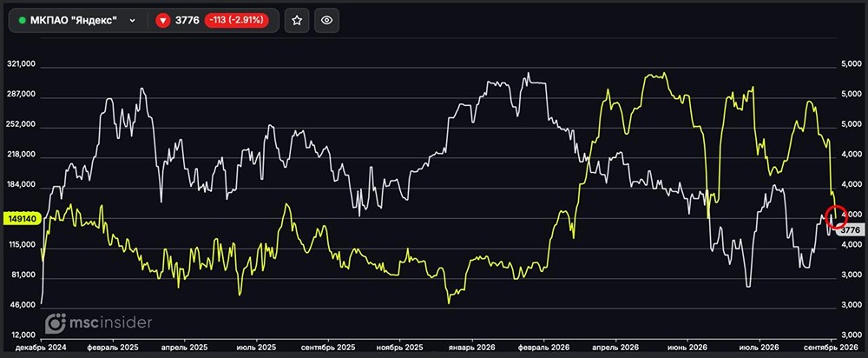The width and height of the screenshot is (868, 358).
Task: Click the red -113 (-2.91%) change badge
Action: point(237,21)
